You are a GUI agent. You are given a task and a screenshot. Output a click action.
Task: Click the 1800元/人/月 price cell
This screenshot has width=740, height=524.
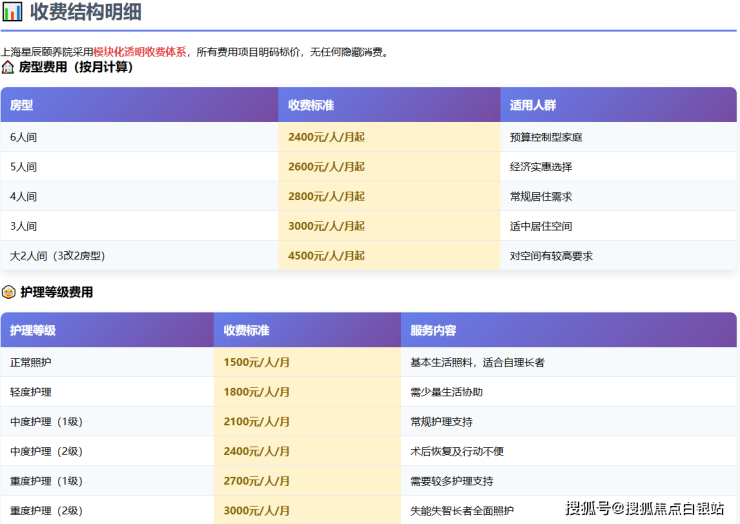(257, 392)
